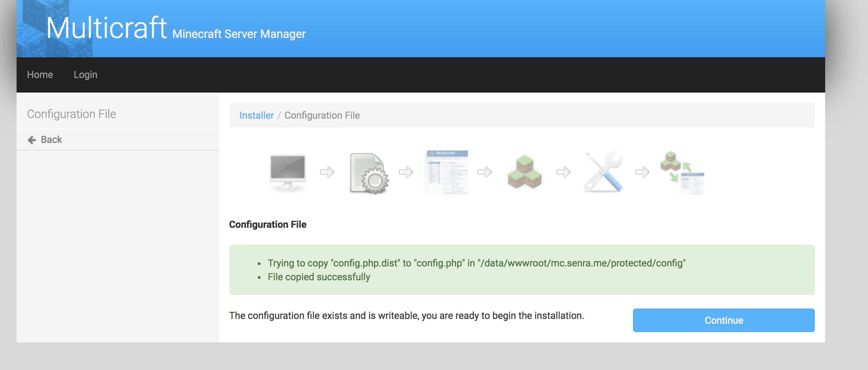Click the Minecraft Server Manager subtitle
This screenshot has height=370, width=868.
[239, 34]
